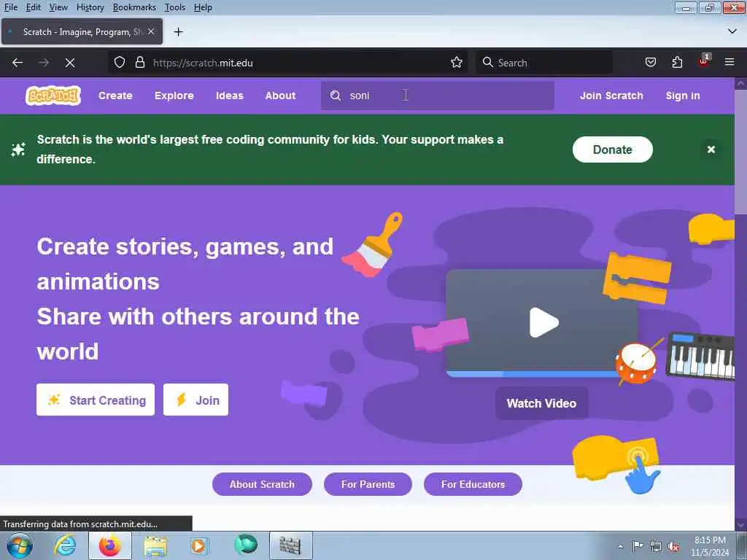
Task: Open File Explorer folder from taskbar
Action: pos(155,547)
